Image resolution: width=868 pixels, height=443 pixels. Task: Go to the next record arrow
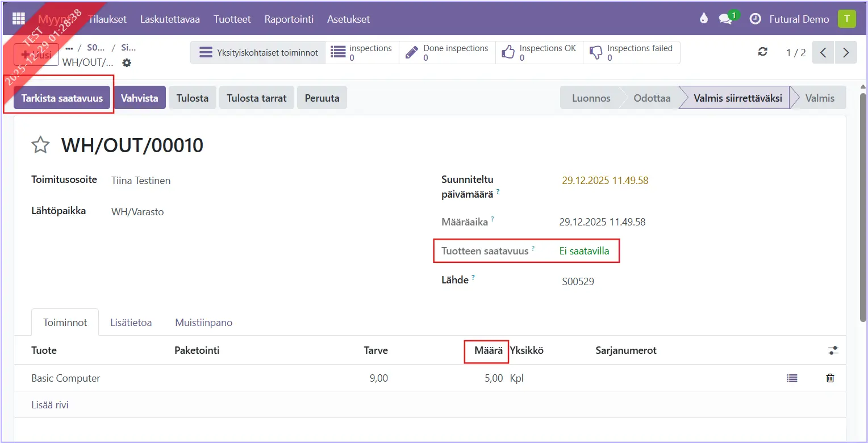pyautogui.click(x=846, y=53)
